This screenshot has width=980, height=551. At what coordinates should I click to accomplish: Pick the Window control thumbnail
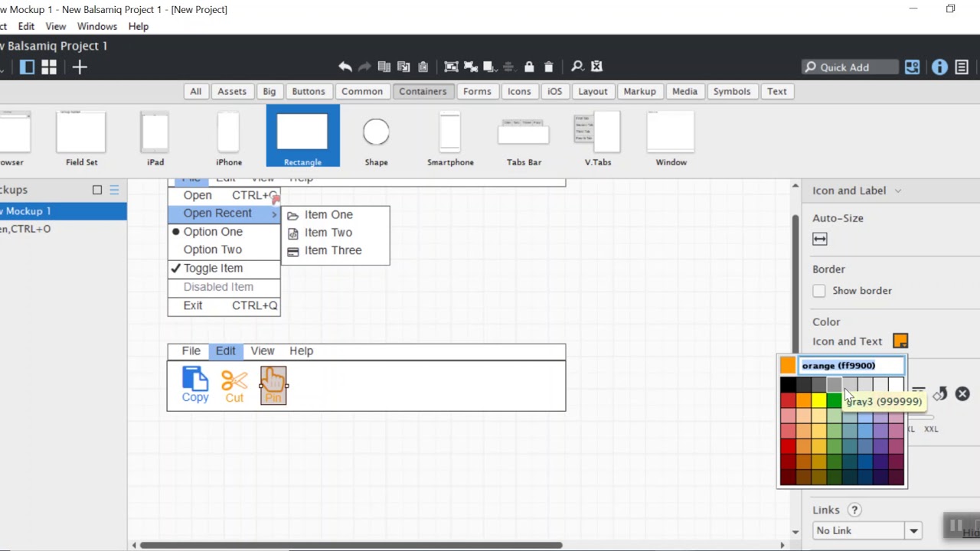[671, 138]
